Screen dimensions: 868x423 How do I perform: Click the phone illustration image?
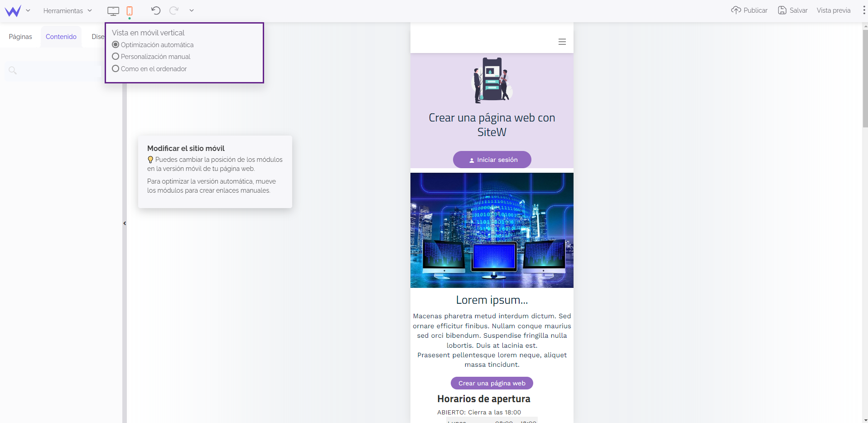[492, 80]
